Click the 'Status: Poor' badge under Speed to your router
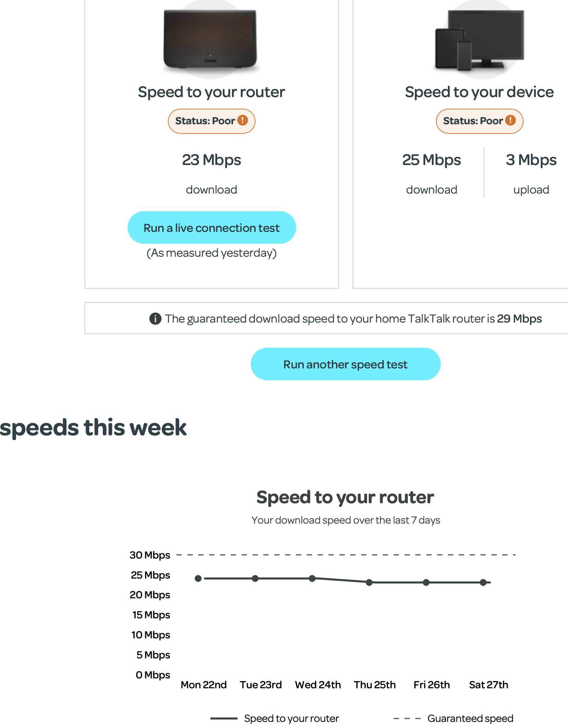The height and width of the screenshot is (728, 568). 211,121
